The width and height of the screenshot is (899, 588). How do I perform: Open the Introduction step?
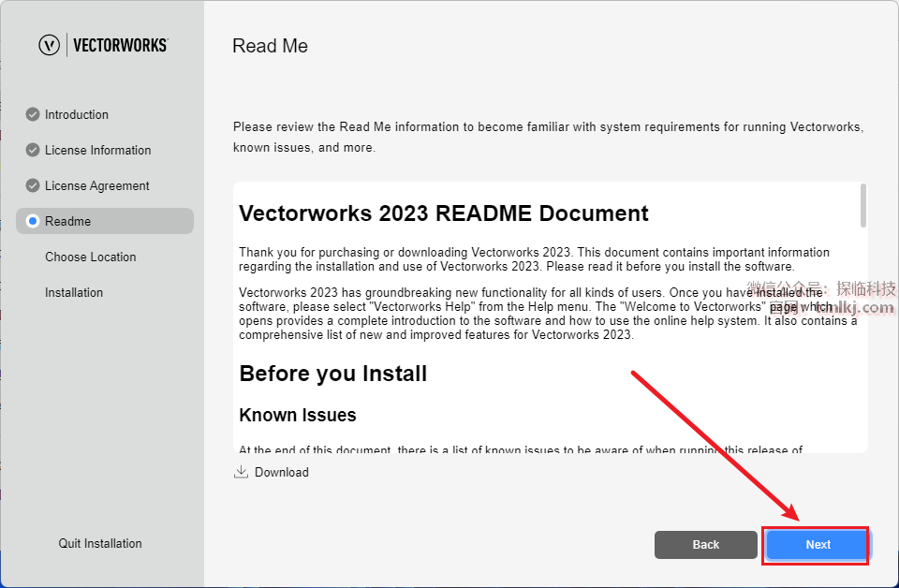pyautogui.click(x=77, y=114)
